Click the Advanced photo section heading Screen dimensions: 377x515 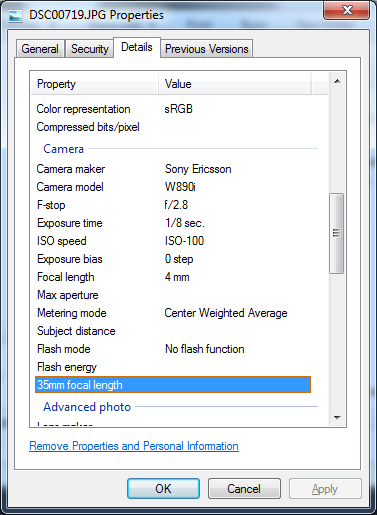87,407
